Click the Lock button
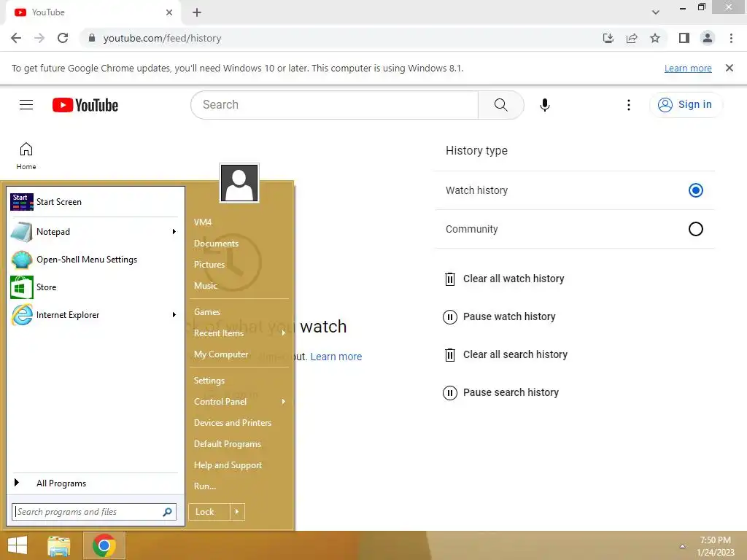 209,512
